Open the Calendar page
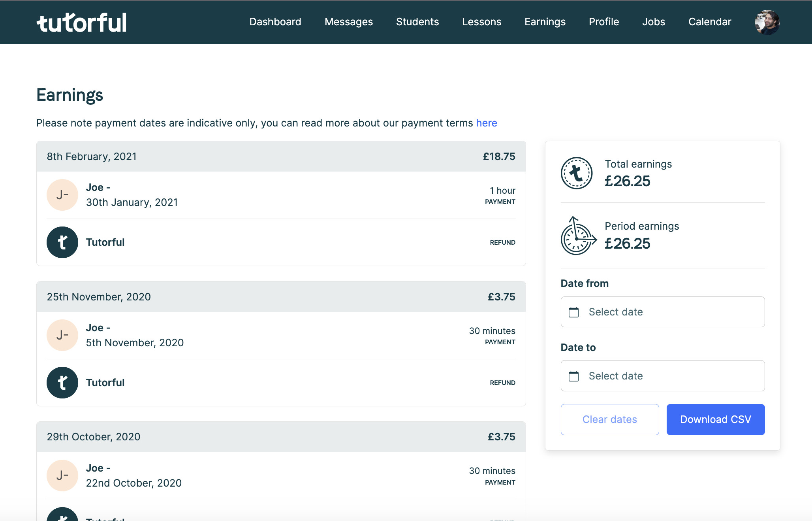 pos(710,22)
